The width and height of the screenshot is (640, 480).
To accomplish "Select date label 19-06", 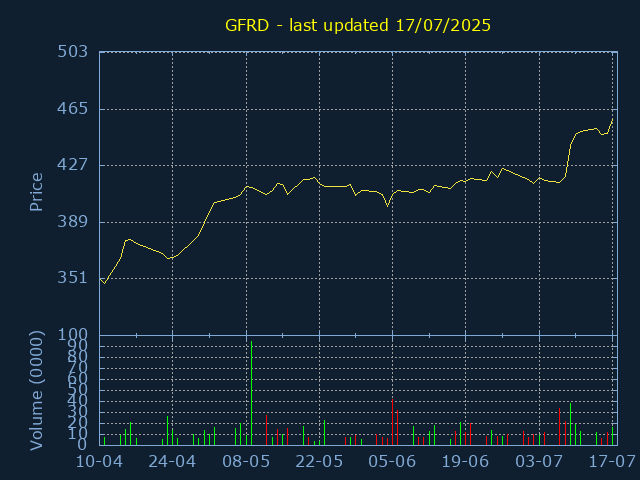I will (465, 462).
